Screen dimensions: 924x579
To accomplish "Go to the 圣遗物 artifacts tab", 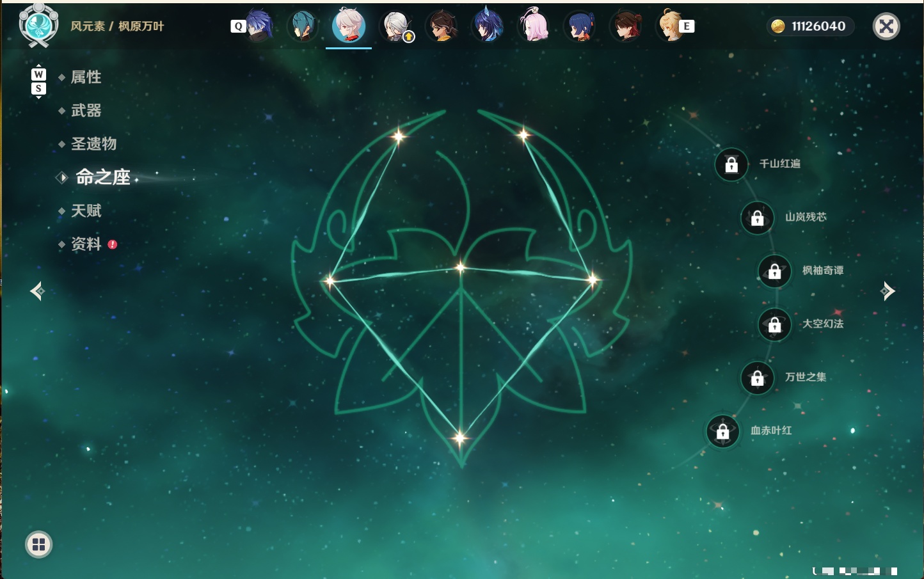I will pyautogui.click(x=93, y=144).
